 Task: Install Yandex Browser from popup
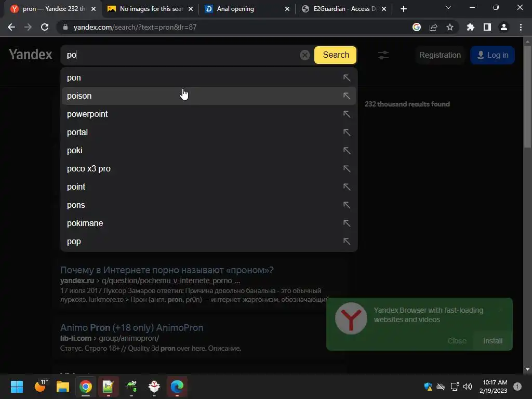point(493,341)
